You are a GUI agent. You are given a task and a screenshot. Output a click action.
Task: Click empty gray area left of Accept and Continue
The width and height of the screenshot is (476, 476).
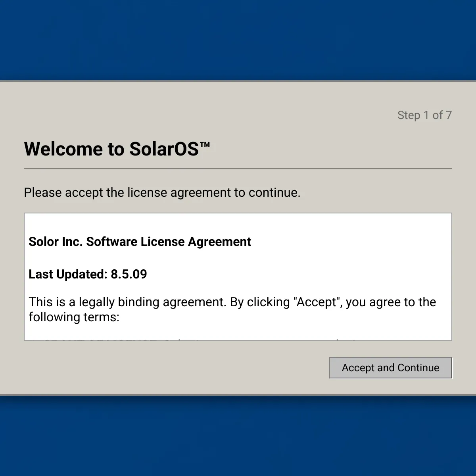[x=175, y=368]
